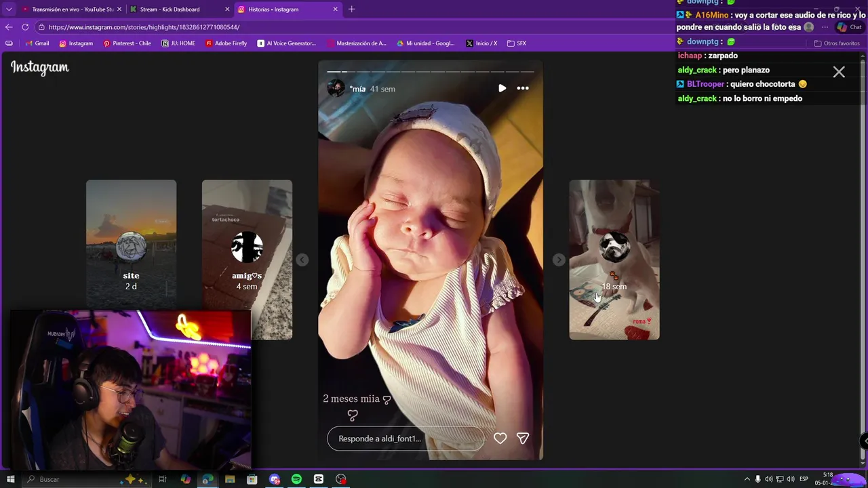
Task: Open the Windows Start menu
Action: pos(10,479)
